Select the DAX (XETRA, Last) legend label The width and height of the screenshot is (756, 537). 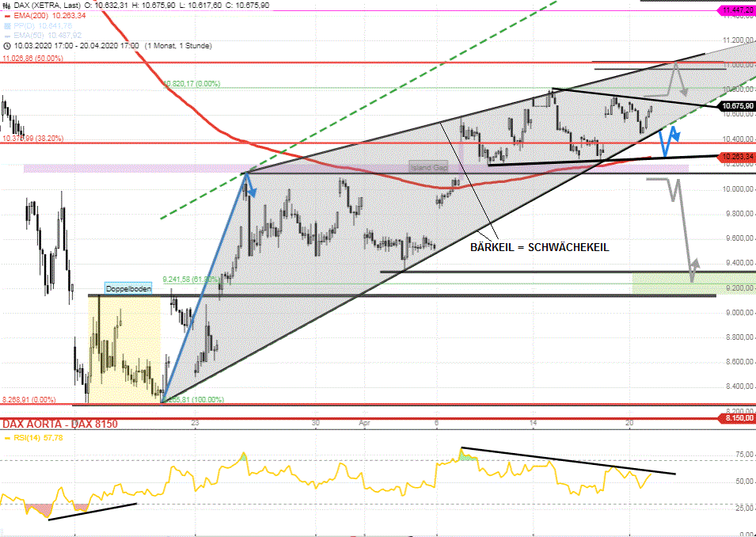tap(47, 6)
